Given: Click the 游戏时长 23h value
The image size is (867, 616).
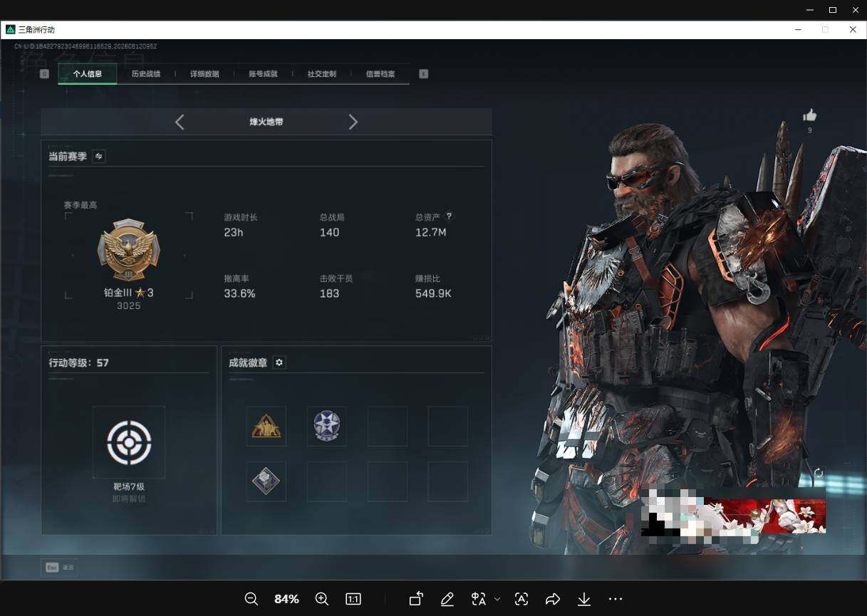Looking at the screenshot, I should click(234, 232).
